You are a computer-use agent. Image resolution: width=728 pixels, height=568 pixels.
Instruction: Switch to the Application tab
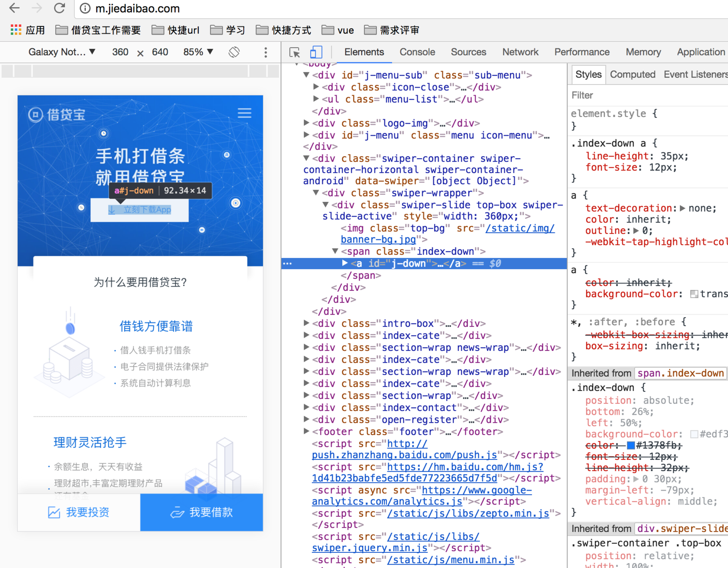[x=701, y=52]
